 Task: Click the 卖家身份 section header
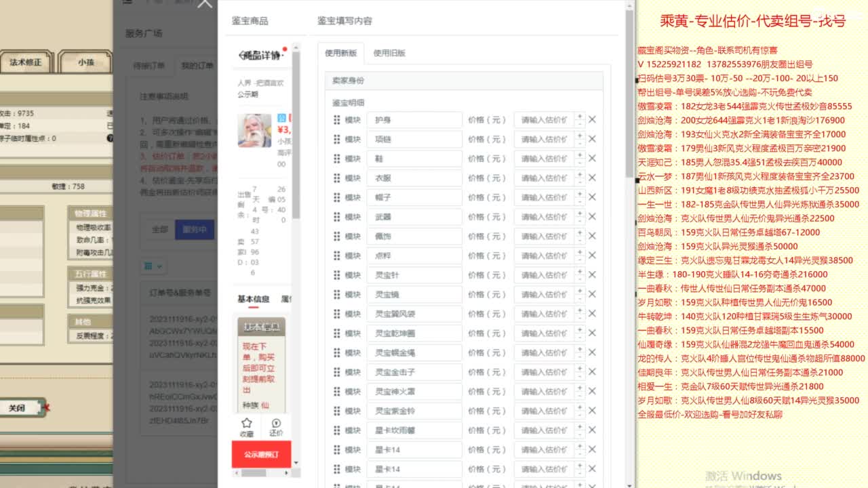[464, 81]
